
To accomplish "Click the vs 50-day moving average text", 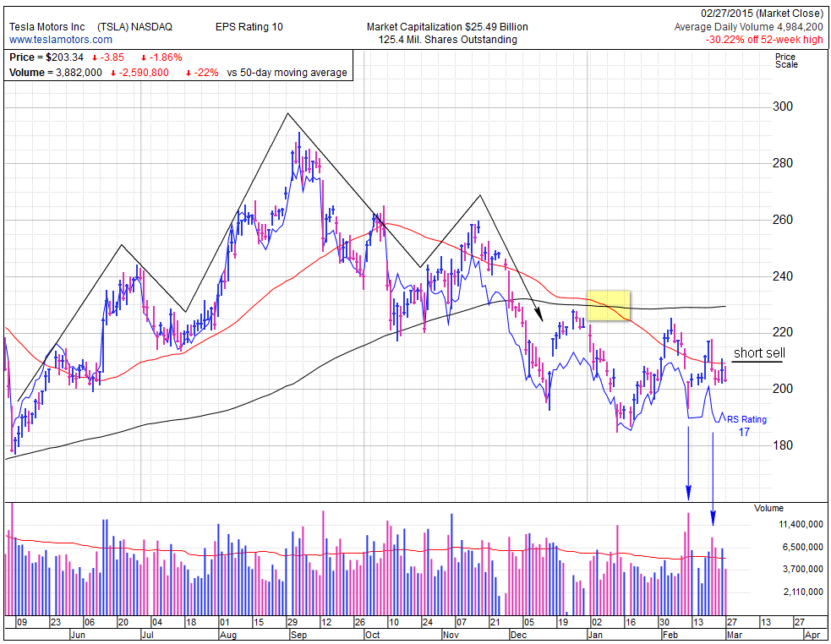I will (x=287, y=73).
